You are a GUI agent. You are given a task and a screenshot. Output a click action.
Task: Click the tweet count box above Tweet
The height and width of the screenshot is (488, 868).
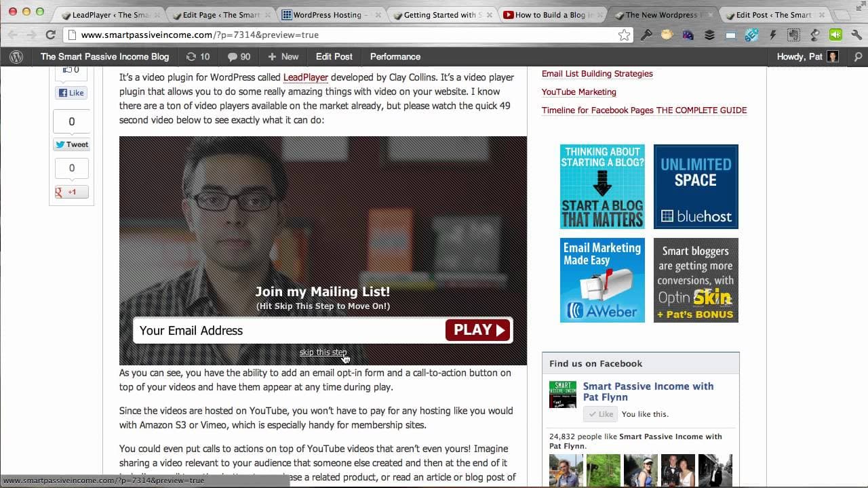pos(72,122)
